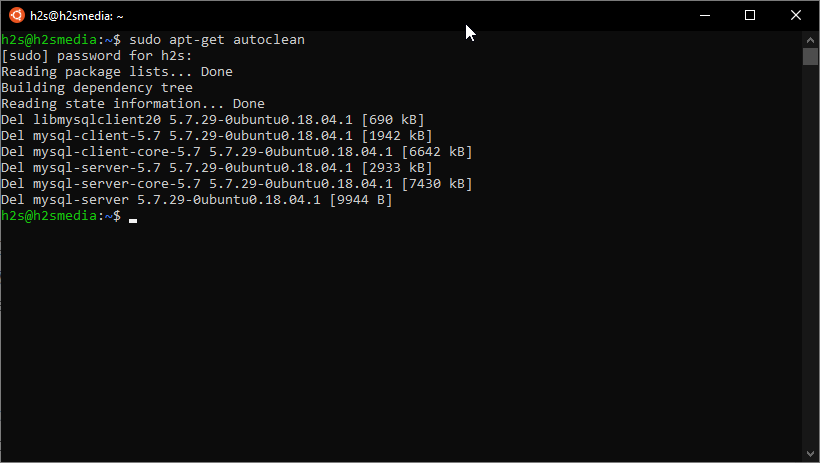Viewport: 820px width, 463px height.
Task: Click the blinking cursor at the last prompt
Action: coord(133,218)
